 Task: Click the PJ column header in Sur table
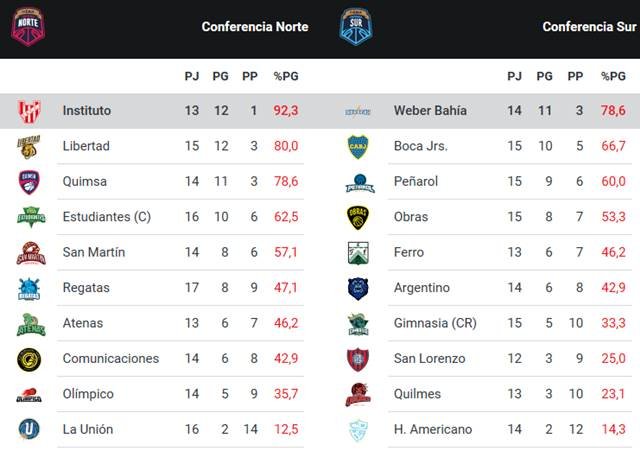click(x=514, y=76)
